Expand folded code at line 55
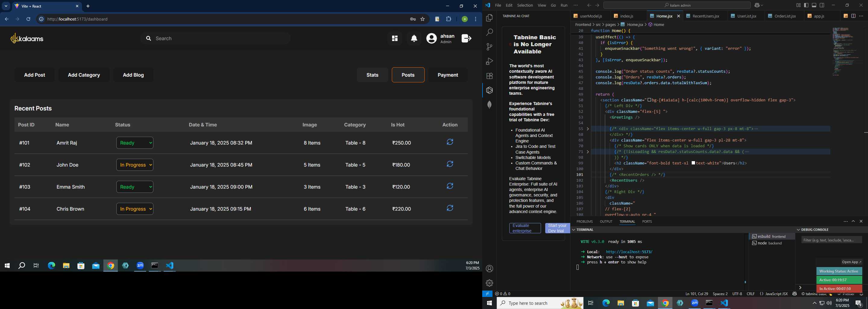Viewport: 868px width, 309px height. 588,129
